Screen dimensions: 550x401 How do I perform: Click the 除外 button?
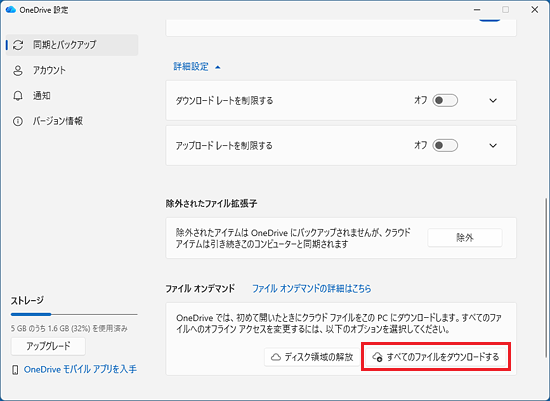(x=465, y=238)
